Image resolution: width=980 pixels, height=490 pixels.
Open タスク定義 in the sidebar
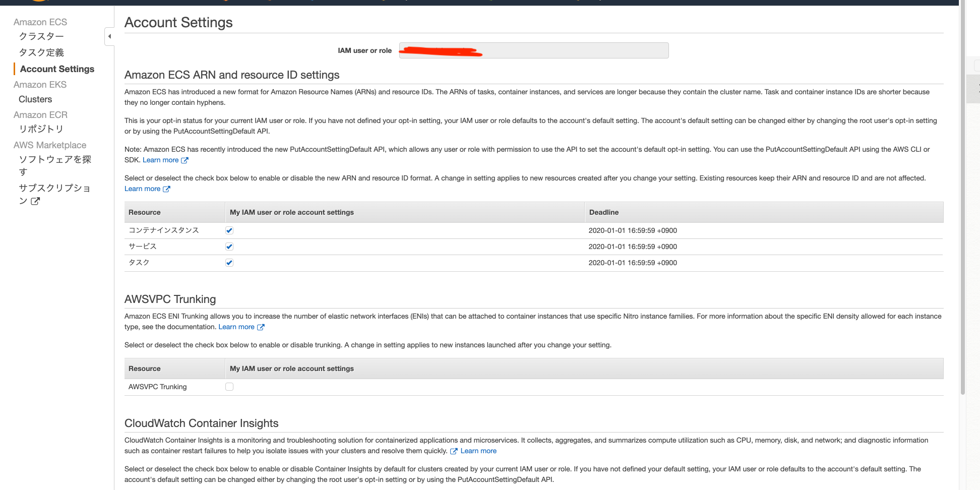pyautogui.click(x=41, y=52)
